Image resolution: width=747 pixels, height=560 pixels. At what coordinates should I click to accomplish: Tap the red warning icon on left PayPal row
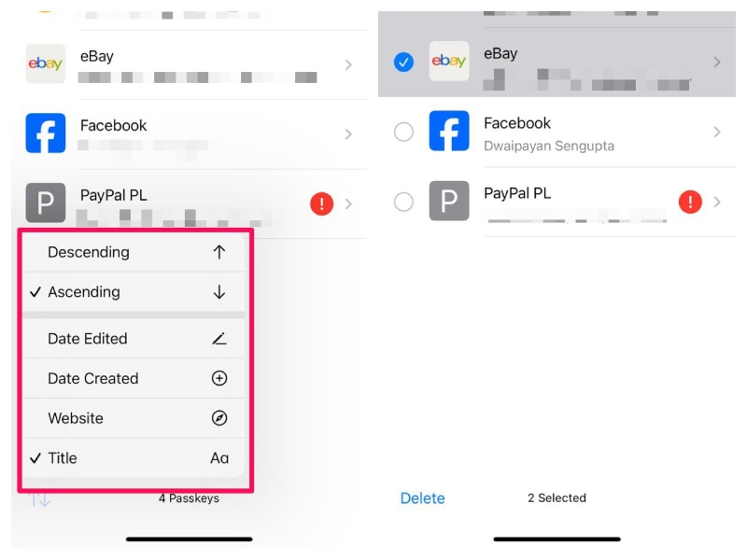pyautogui.click(x=321, y=203)
